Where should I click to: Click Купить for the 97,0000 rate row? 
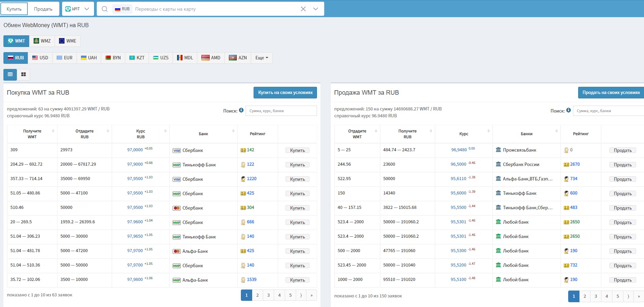coord(297,150)
